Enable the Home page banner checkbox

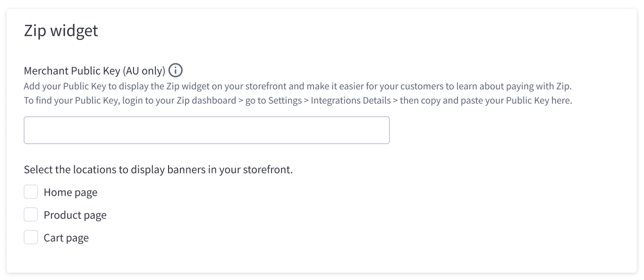pyautogui.click(x=31, y=192)
